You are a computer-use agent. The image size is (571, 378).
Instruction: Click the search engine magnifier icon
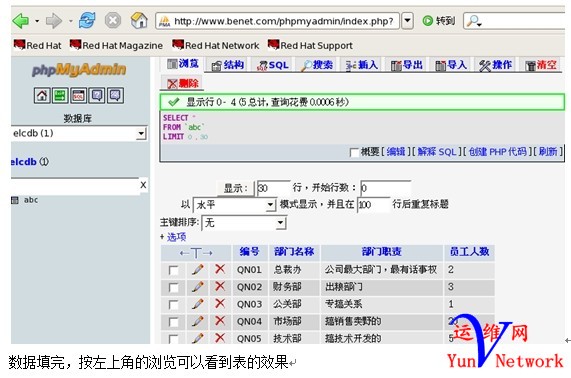tap(474, 21)
